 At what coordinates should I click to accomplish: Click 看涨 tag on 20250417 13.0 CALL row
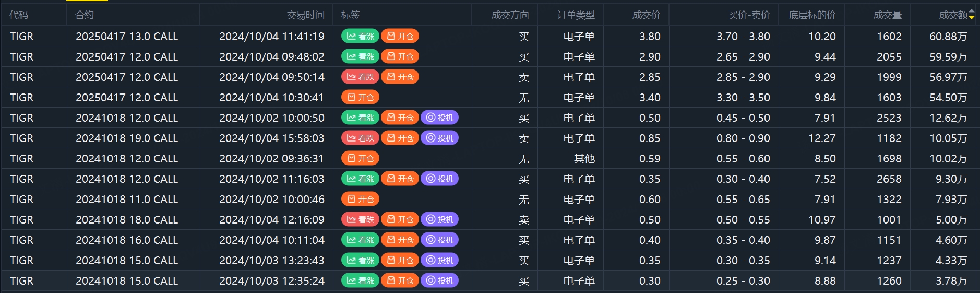360,36
